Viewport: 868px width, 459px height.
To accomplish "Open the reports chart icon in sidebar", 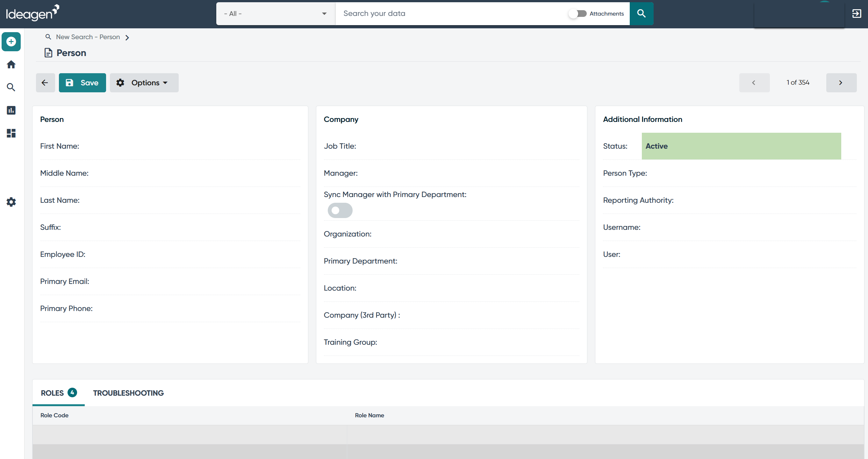I will [11, 110].
